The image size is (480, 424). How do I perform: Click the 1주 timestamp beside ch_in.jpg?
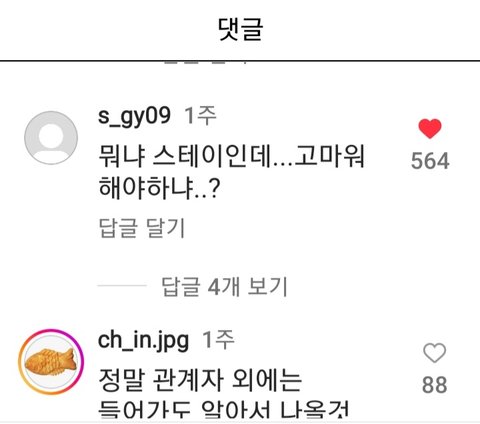coord(219,340)
